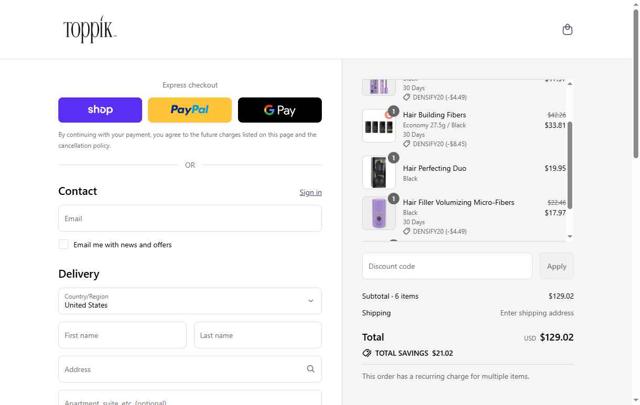This screenshot has width=640, height=405.
Task: Click Hair Building Fibers product thumbnail
Action: click(379, 126)
